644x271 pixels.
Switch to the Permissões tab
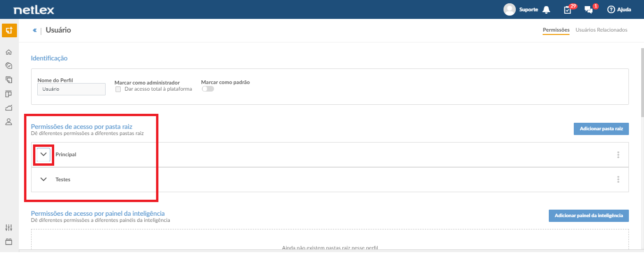[x=556, y=30]
